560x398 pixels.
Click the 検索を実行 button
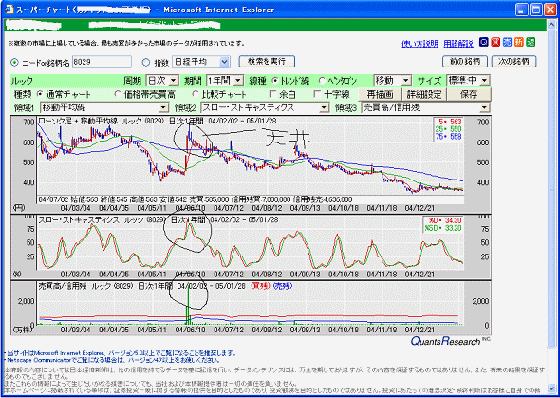(267, 61)
